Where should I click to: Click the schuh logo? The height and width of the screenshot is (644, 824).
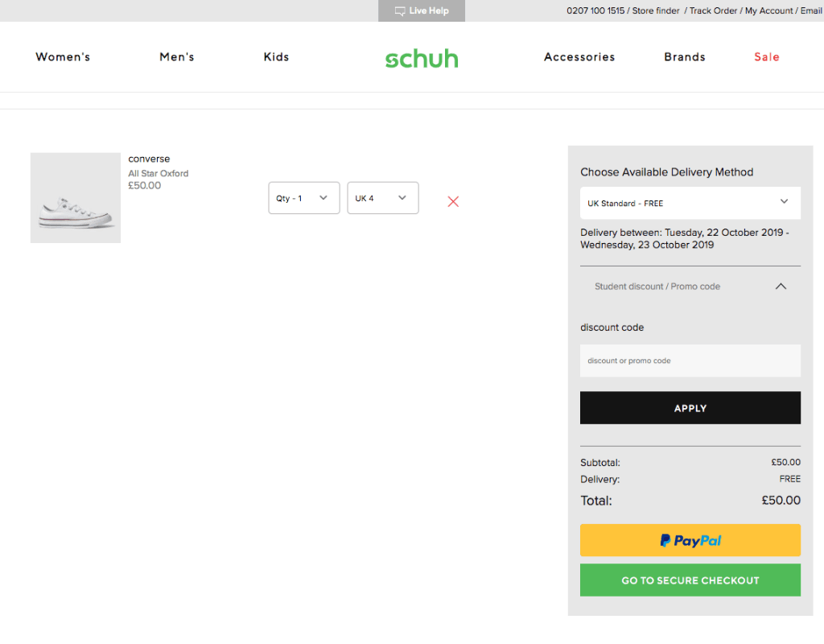pyautogui.click(x=422, y=58)
